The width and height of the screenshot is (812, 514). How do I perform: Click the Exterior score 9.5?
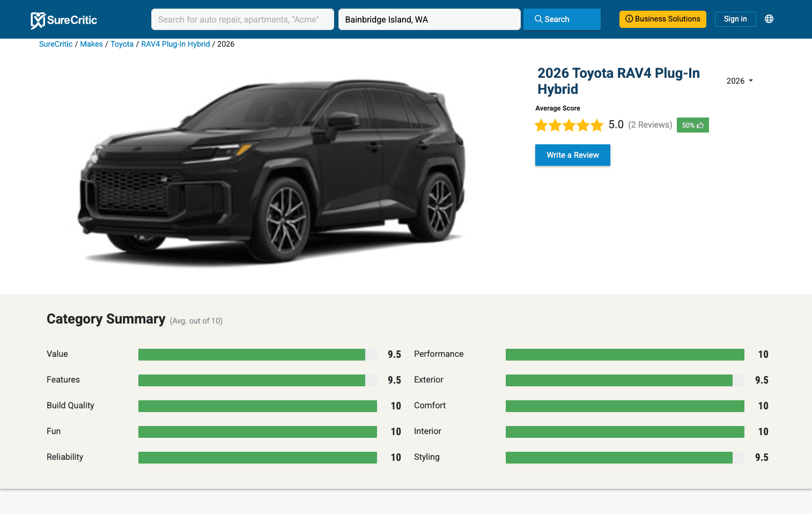point(762,380)
